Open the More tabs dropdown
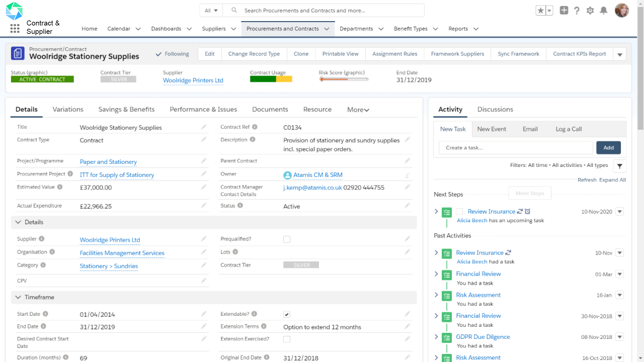The height and width of the screenshot is (362, 644). click(358, 110)
